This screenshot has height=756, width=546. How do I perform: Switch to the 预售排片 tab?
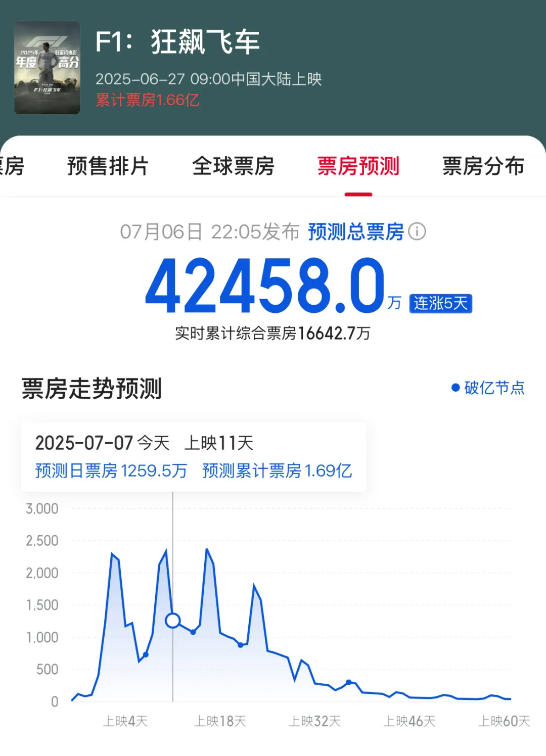[108, 166]
